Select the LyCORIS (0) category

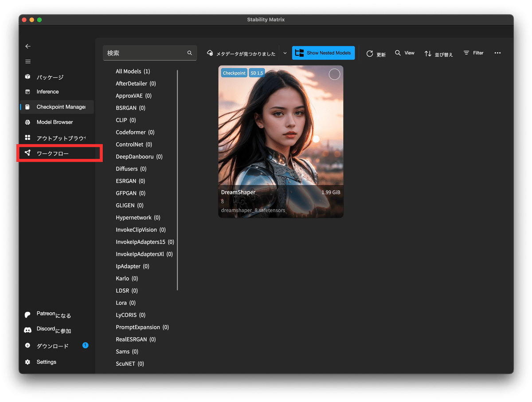pyautogui.click(x=130, y=315)
